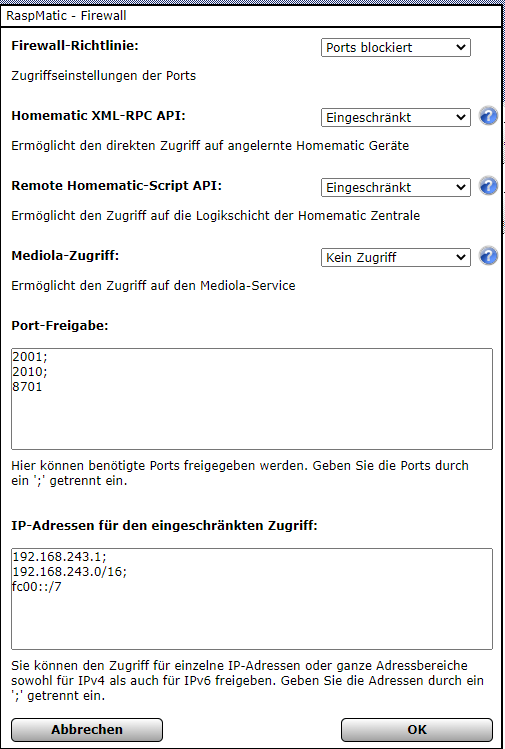
Task: Confirm the firewall settings with OK
Action: (x=417, y=729)
